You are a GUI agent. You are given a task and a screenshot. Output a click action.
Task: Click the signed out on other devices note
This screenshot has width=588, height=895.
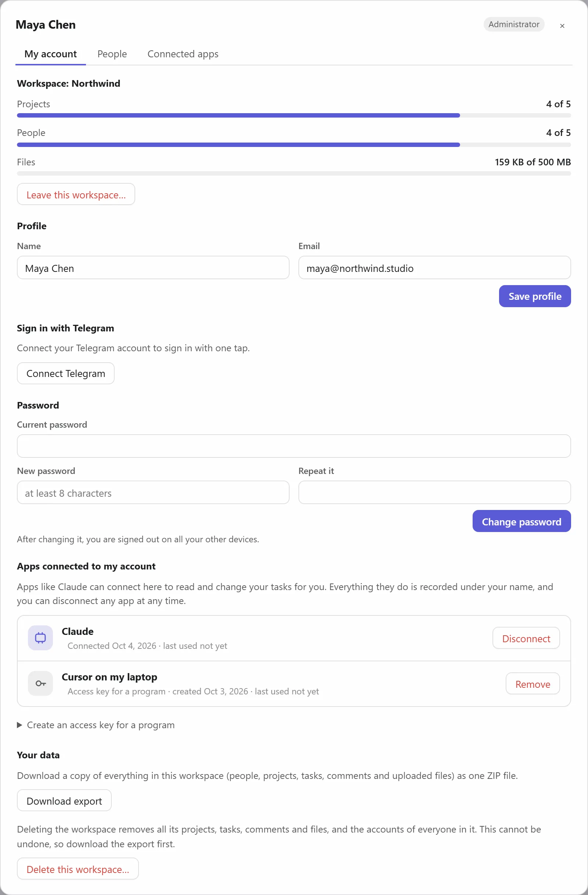(x=138, y=539)
